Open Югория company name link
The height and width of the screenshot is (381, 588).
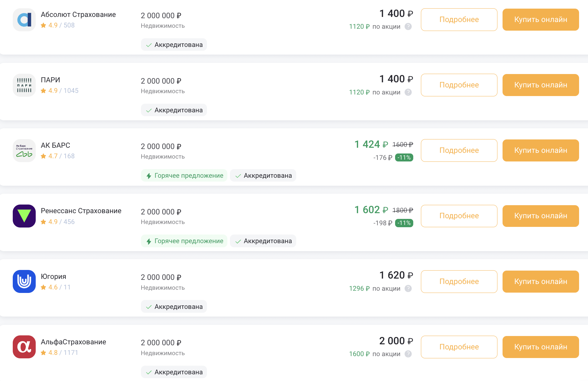(54, 276)
